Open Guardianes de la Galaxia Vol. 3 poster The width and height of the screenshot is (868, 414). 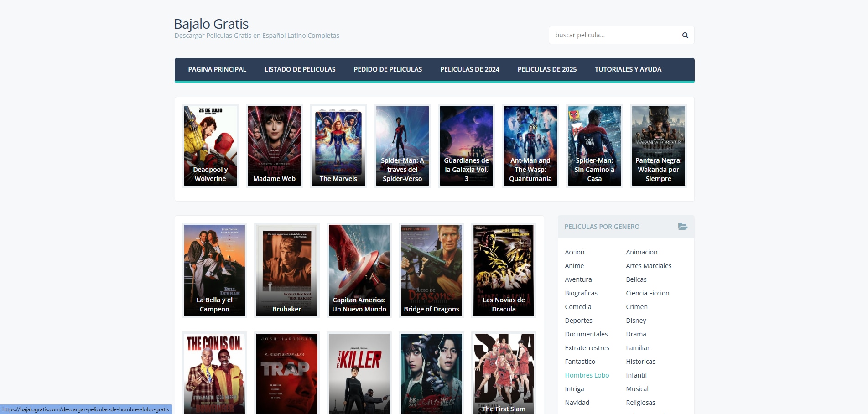point(466,146)
